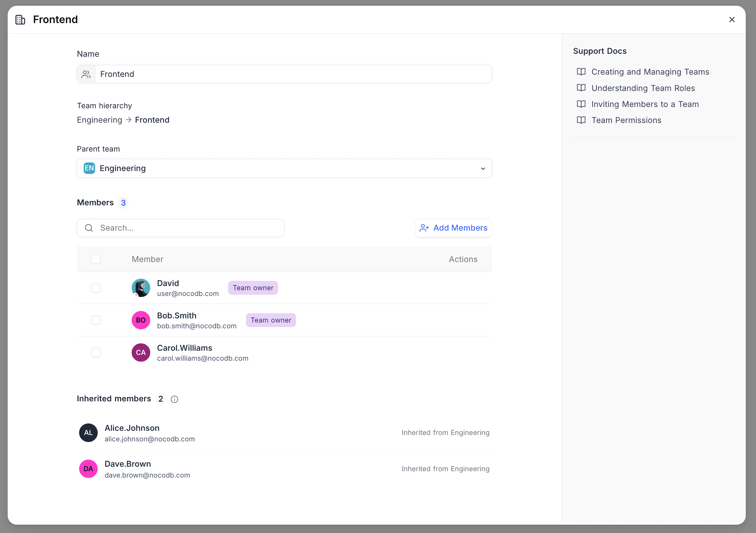Image resolution: width=756 pixels, height=533 pixels.
Task: Click Bob.Smith's pink BO avatar
Action: pos(141,320)
